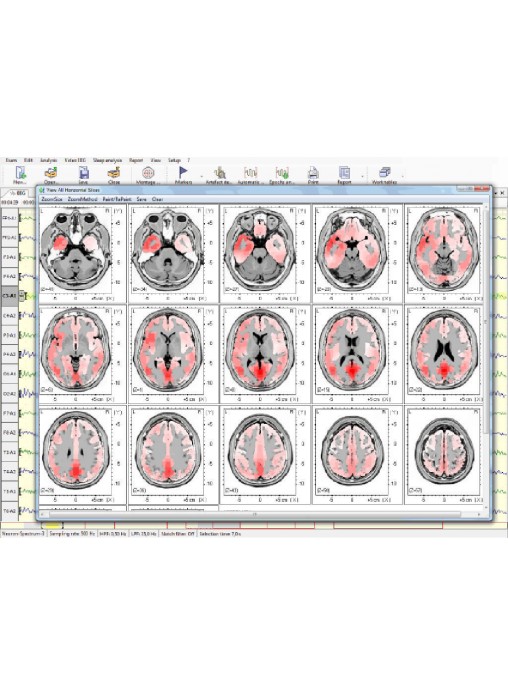Open the Sleep analysis menu
Viewport: 508px width, 696px height.
click(x=107, y=160)
